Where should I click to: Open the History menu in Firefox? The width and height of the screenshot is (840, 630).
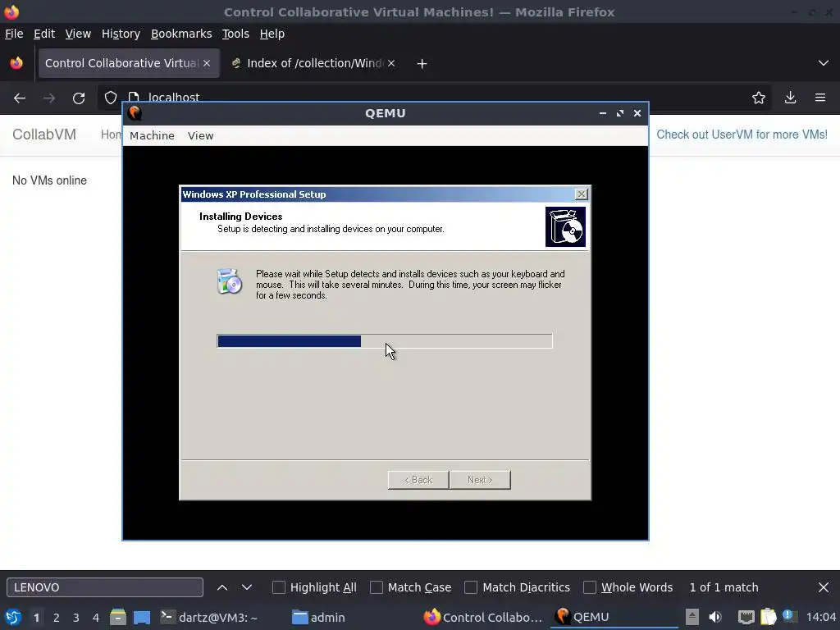tap(121, 34)
